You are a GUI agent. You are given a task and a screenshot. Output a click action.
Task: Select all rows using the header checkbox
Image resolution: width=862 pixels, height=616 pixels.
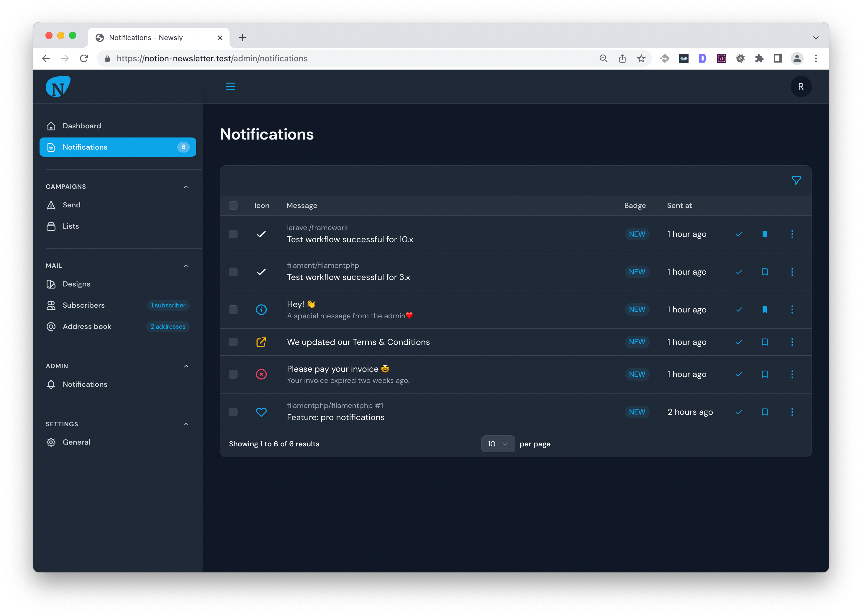point(233,205)
